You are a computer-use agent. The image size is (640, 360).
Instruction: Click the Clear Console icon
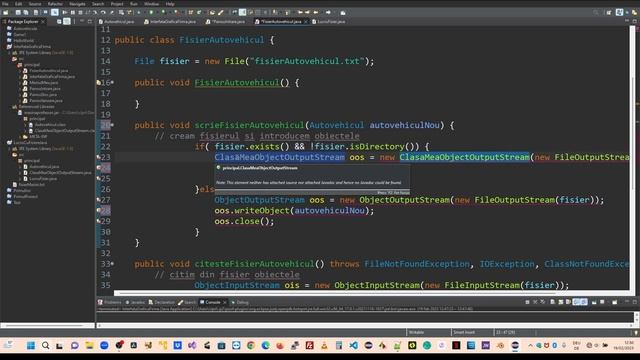(x=552, y=302)
